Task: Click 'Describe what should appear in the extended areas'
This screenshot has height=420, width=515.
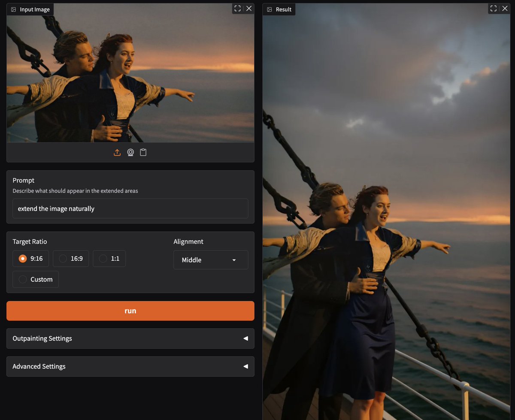Action: [x=75, y=191]
